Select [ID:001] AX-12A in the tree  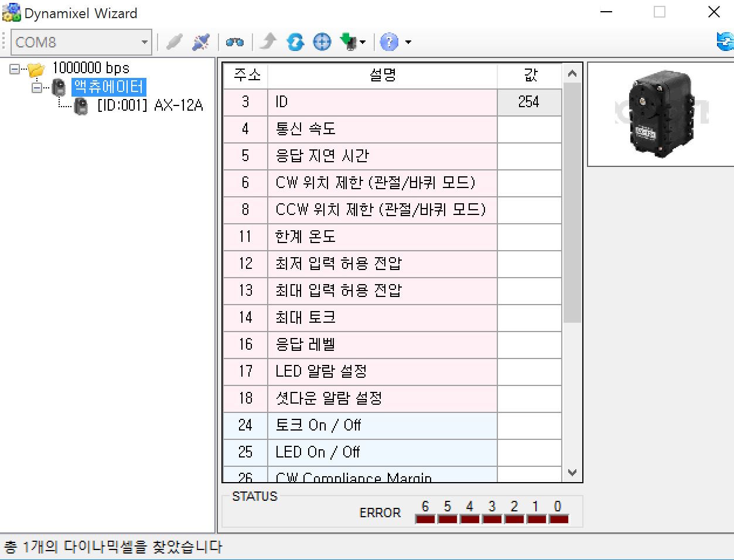pos(150,105)
